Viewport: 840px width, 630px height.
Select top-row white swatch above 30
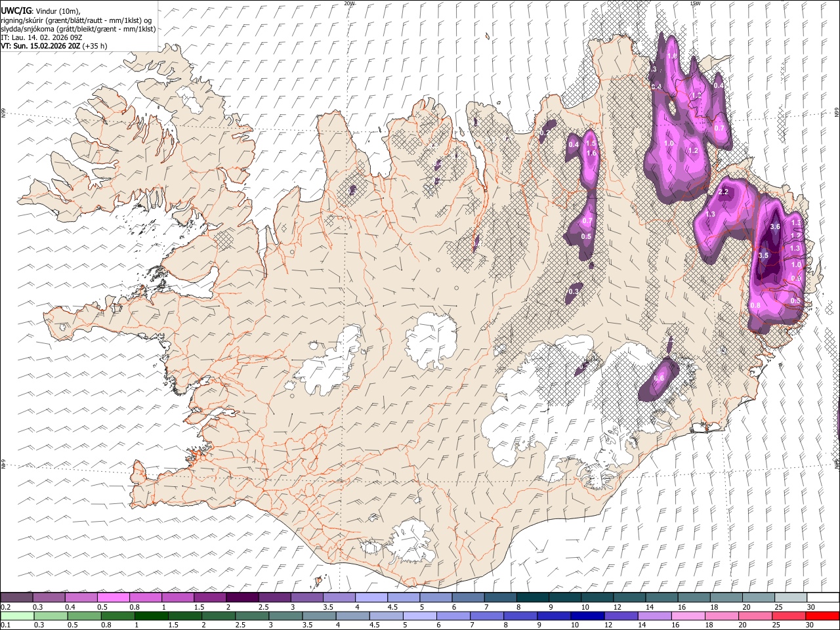point(823,597)
